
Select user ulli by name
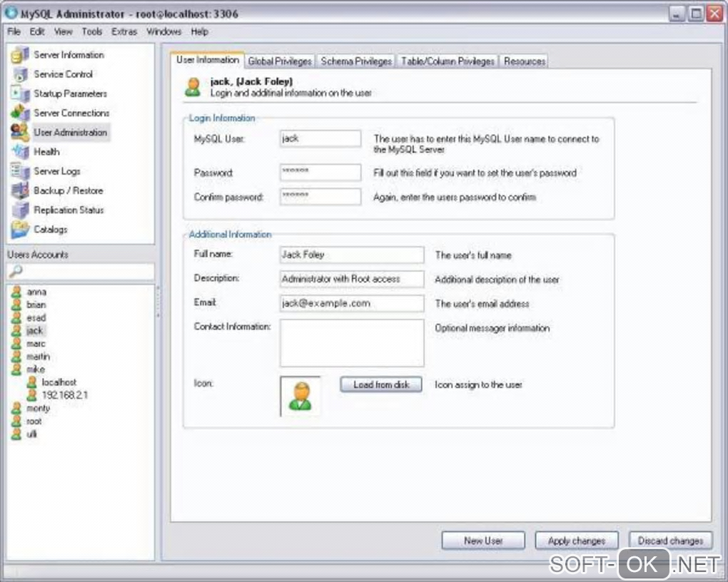31,434
